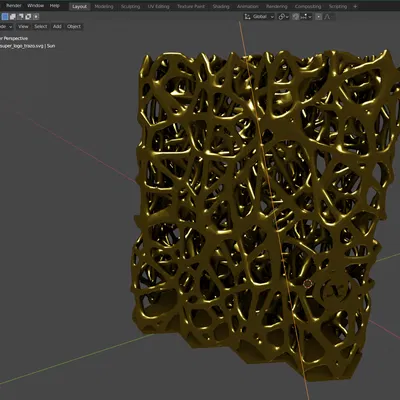Switch to the Rendering workspace tab
Screen dimensions: 400x400
[x=276, y=6]
